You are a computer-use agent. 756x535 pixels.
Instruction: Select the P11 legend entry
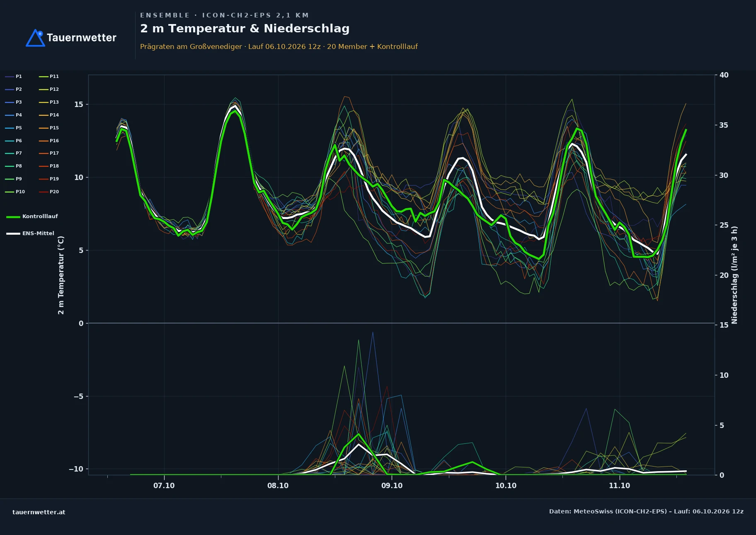pyautogui.click(x=49, y=76)
